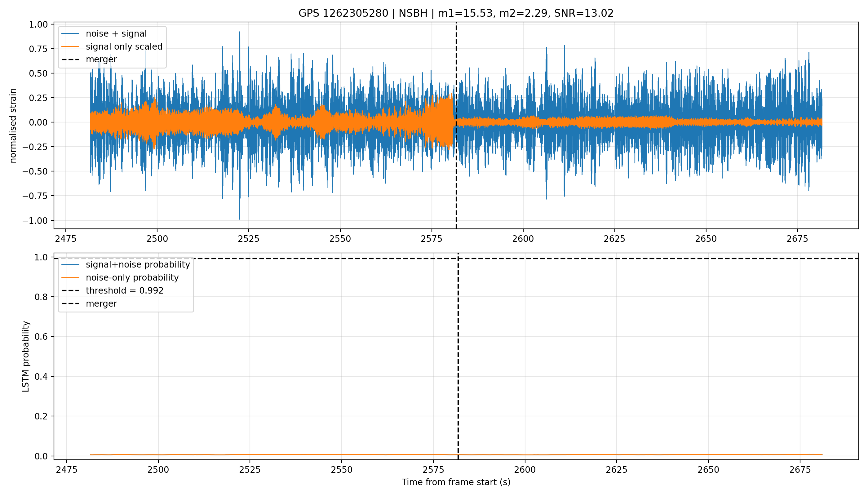This screenshot has height=496, width=868.
Task: Click 'signal+noise probability' legend entry
Action: 125,265
